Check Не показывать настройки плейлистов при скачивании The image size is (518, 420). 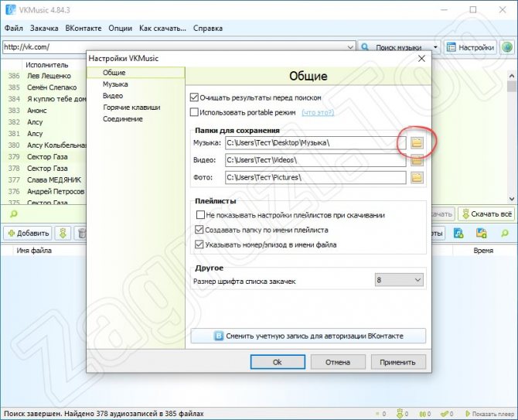pyautogui.click(x=200, y=215)
